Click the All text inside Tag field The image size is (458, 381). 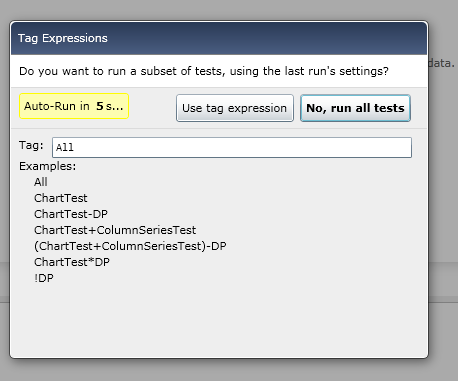65,147
